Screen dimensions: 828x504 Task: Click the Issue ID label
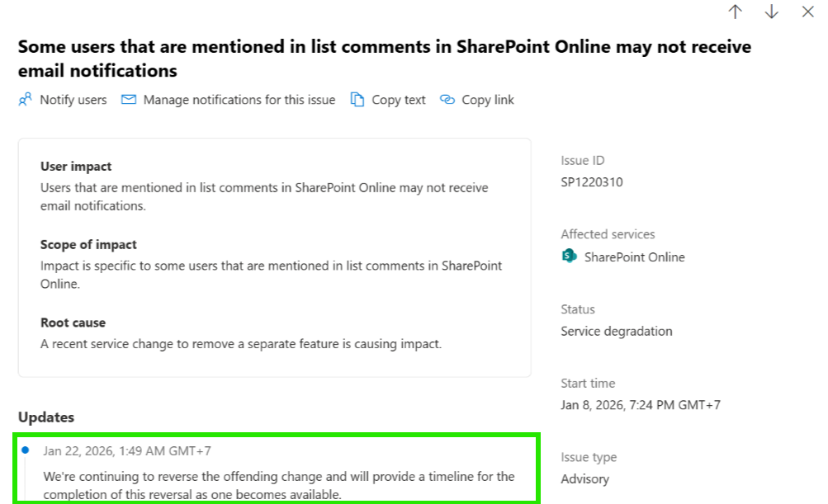click(x=583, y=160)
